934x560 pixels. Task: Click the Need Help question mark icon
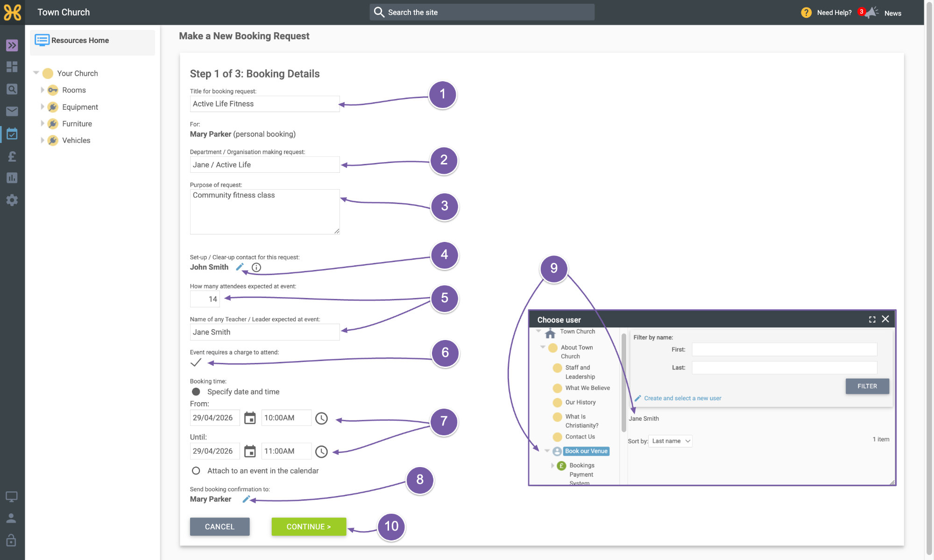point(806,13)
